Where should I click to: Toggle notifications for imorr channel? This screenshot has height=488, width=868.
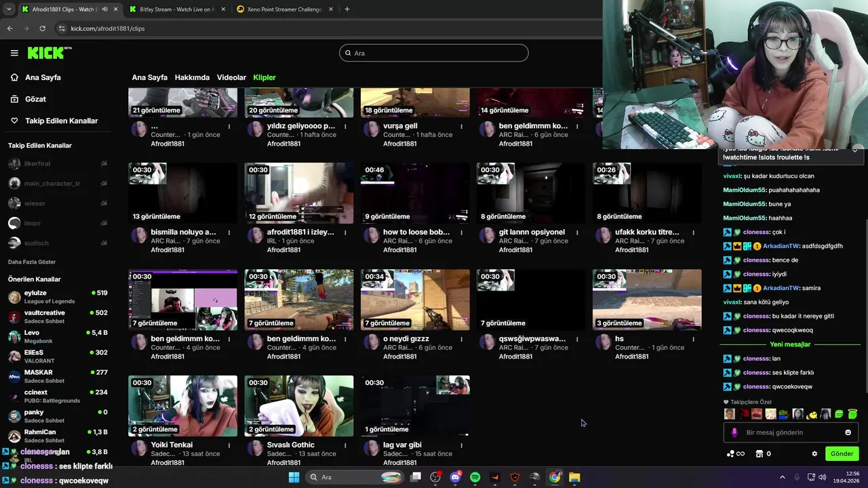[x=104, y=223]
